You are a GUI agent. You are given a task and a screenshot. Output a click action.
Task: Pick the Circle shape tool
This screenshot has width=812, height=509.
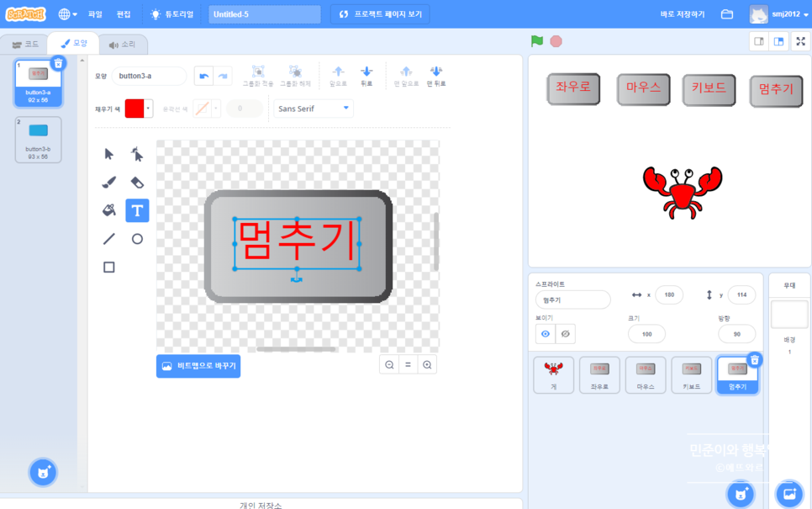click(x=137, y=239)
